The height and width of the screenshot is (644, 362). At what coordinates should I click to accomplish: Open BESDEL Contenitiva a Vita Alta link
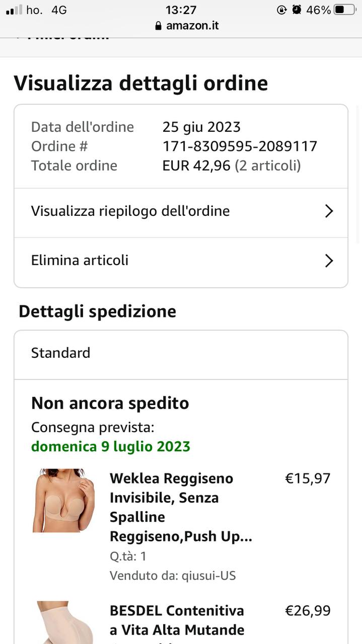pyautogui.click(x=177, y=620)
